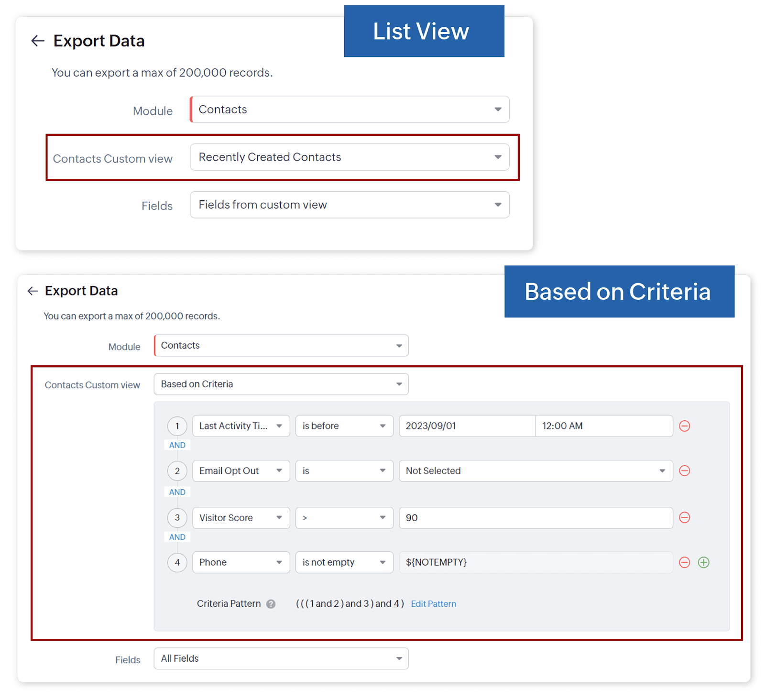
Task: Open Module Contacts dropdown in List View panel
Action: pos(350,109)
